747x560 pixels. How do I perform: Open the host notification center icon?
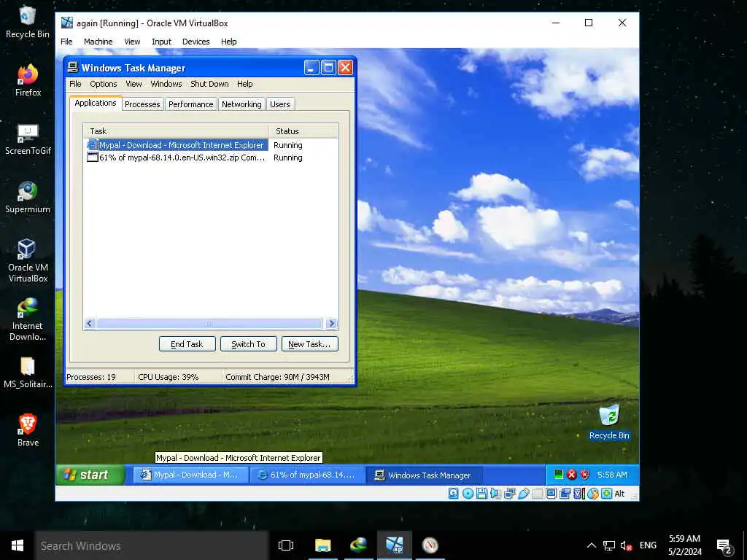point(724,546)
